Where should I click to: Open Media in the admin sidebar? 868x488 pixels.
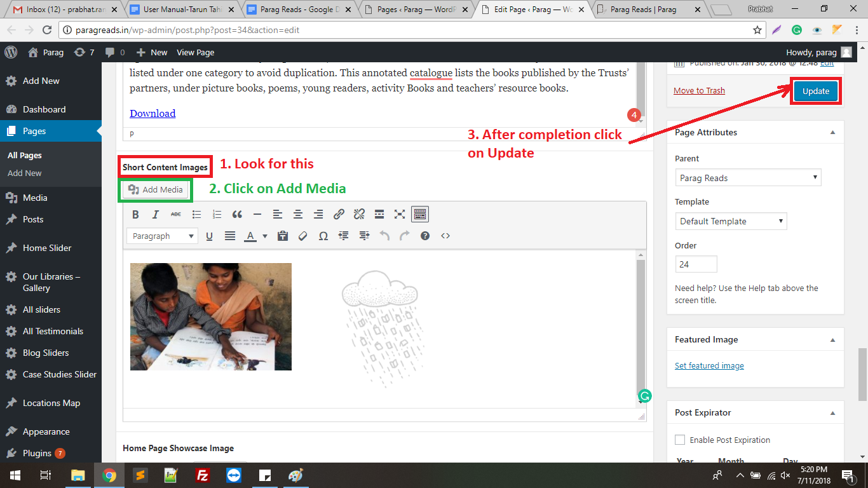35,198
